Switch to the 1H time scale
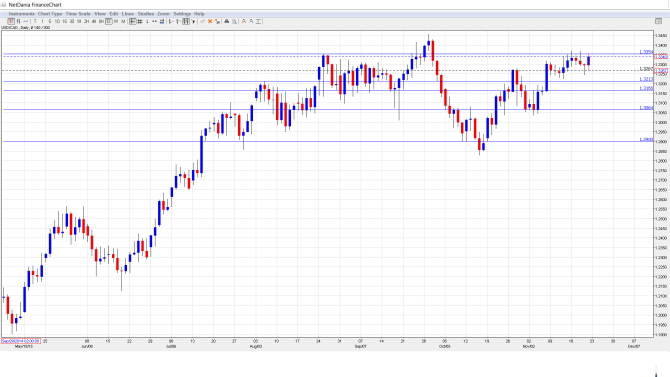670x377 pixels. (79, 21)
